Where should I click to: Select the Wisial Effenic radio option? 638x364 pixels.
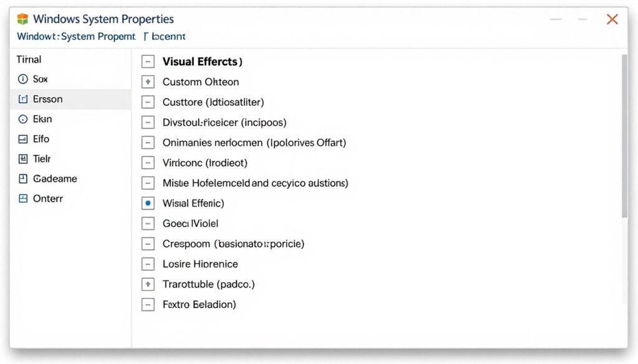click(x=148, y=203)
